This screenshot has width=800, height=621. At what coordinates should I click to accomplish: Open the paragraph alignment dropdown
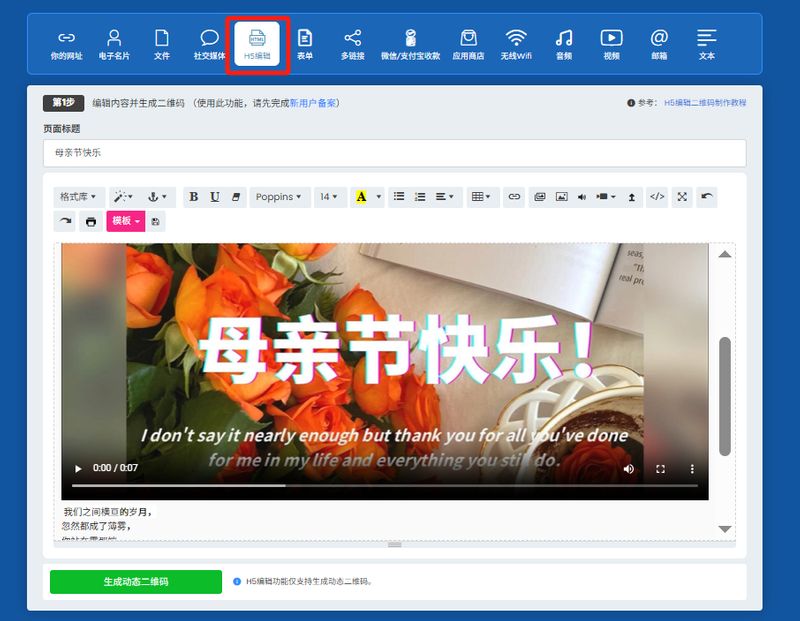tap(444, 197)
